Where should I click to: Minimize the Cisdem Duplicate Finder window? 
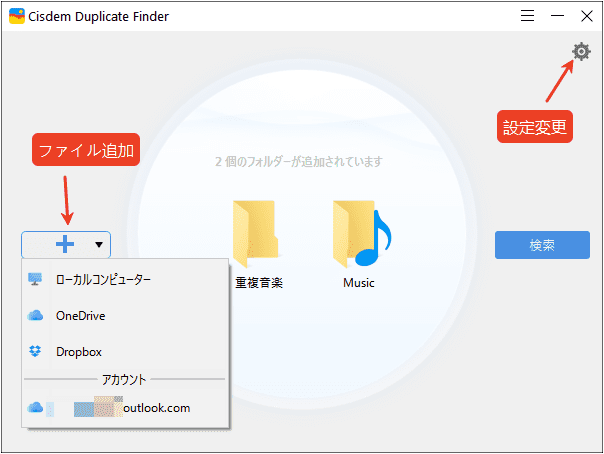click(x=557, y=16)
